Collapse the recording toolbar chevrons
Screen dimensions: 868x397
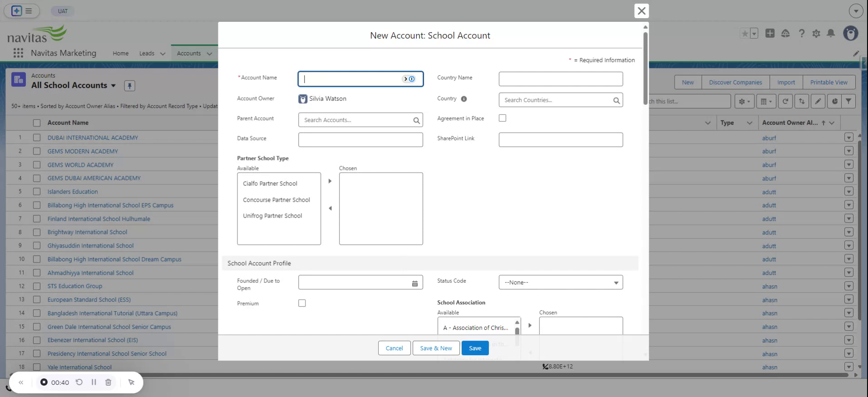point(21,382)
